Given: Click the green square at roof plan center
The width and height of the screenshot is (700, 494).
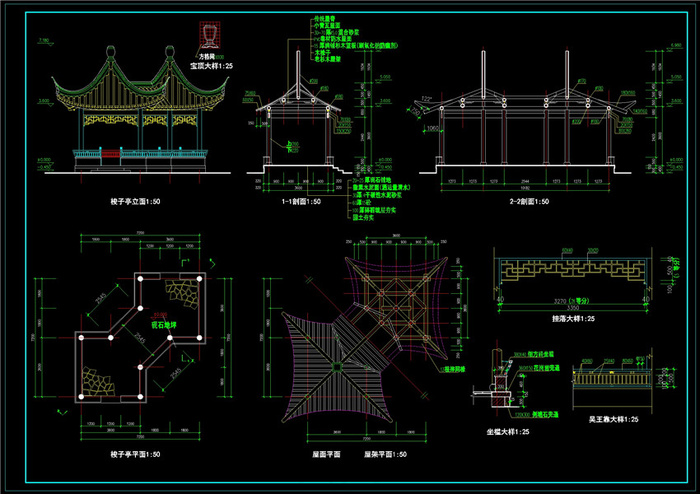Looking at the screenshot, I should (337, 367).
